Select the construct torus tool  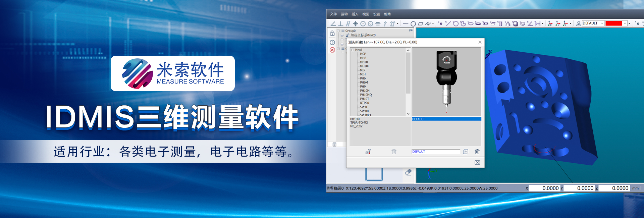tap(523, 23)
